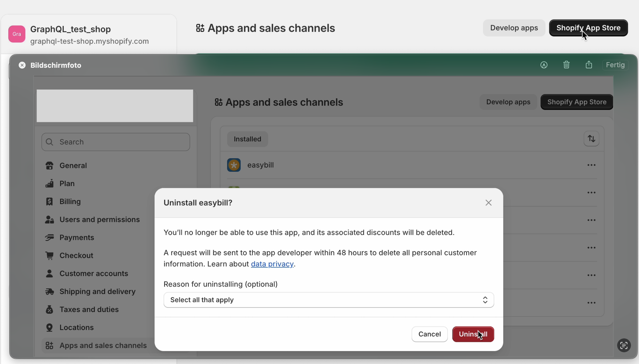Click the Locations pin icon

point(49,327)
